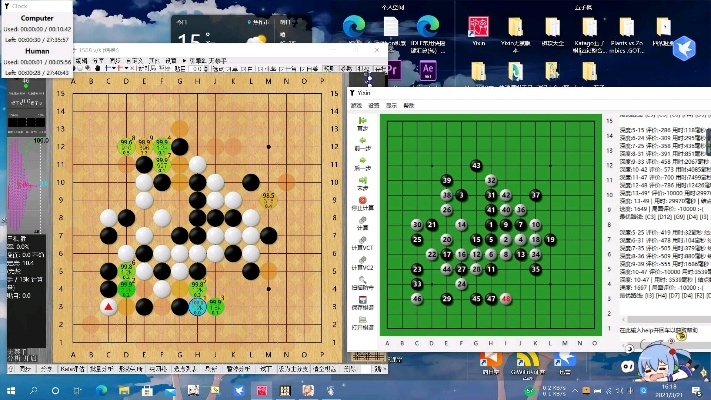Screen dimensions: 711x400
Task: Click the blue bird icon on desktop
Action: pos(685,45)
